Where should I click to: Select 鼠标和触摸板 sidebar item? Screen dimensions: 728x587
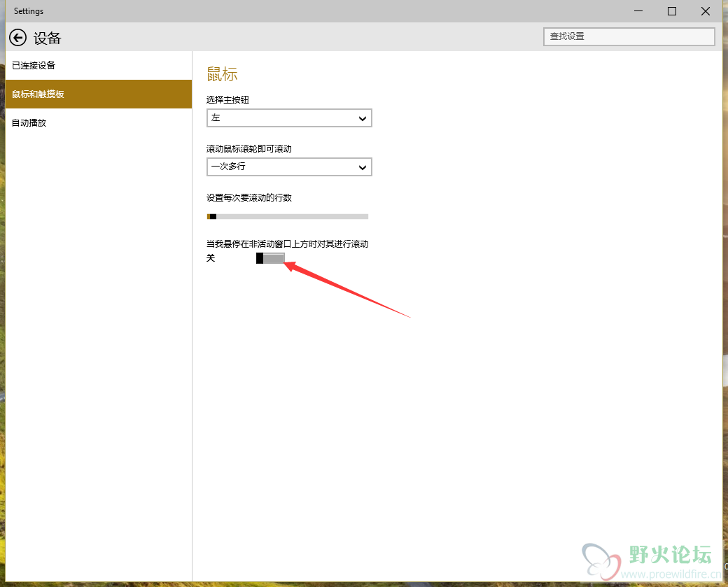coord(99,94)
